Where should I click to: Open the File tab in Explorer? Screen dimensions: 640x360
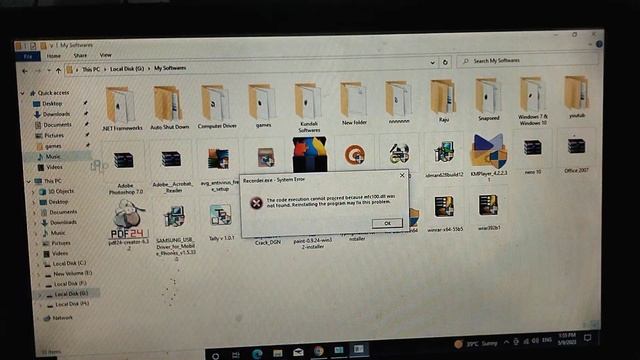coord(28,56)
